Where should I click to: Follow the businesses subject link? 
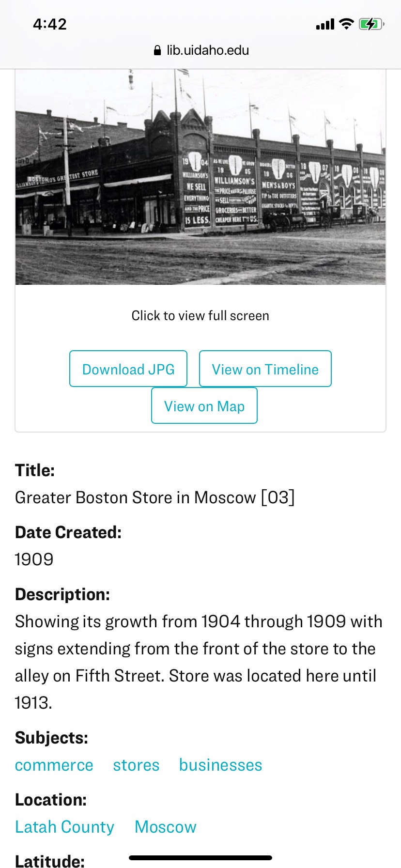pyautogui.click(x=221, y=765)
